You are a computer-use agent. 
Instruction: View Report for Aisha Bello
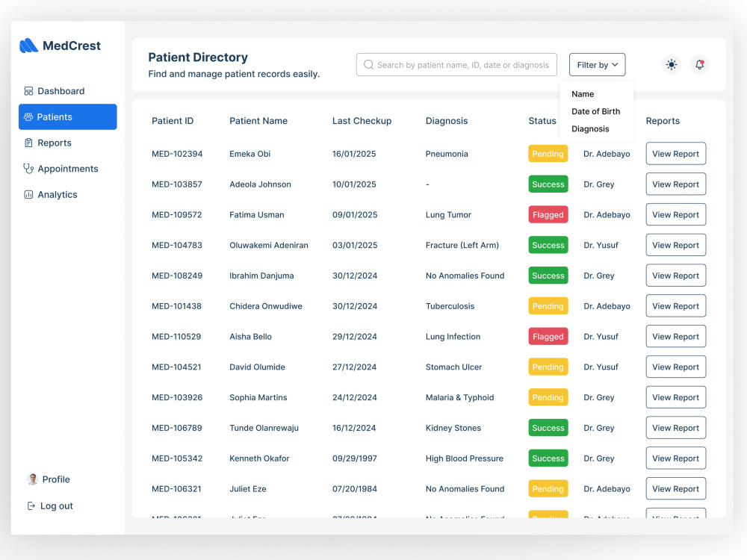click(x=675, y=337)
